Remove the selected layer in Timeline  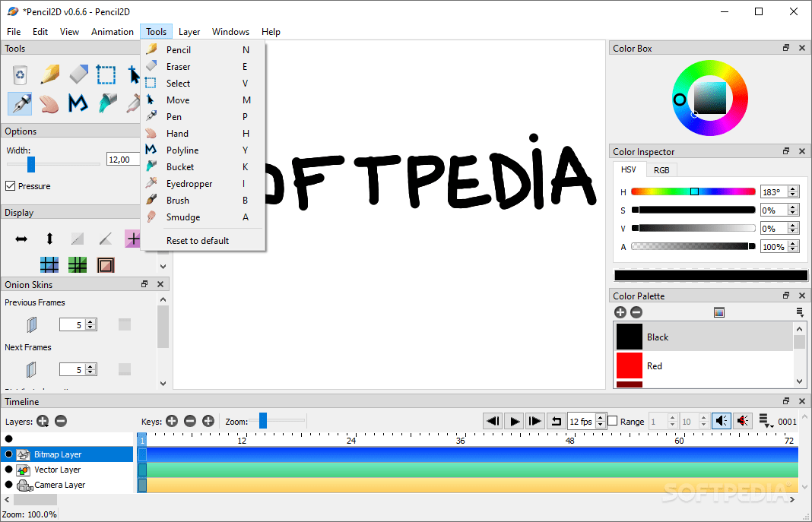[x=61, y=421]
